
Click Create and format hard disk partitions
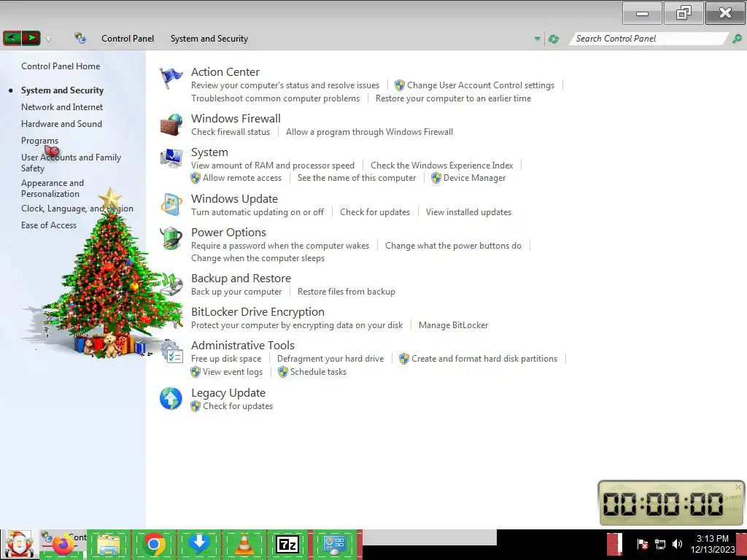click(484, 359)
